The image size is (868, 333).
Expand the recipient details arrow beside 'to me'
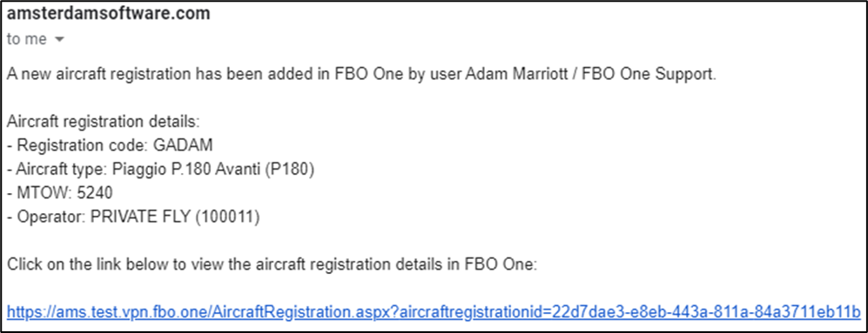click(x=60, y=40)
